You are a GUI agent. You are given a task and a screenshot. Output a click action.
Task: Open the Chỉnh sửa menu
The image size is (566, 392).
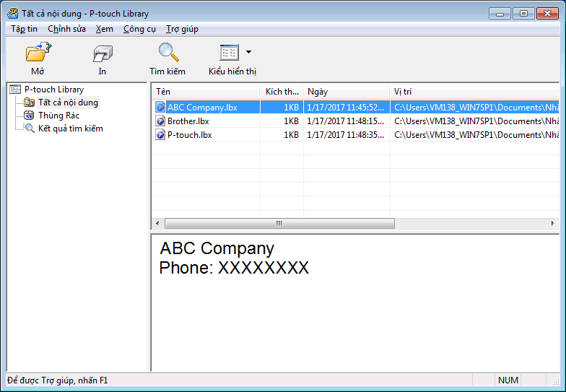pos(66,29)
